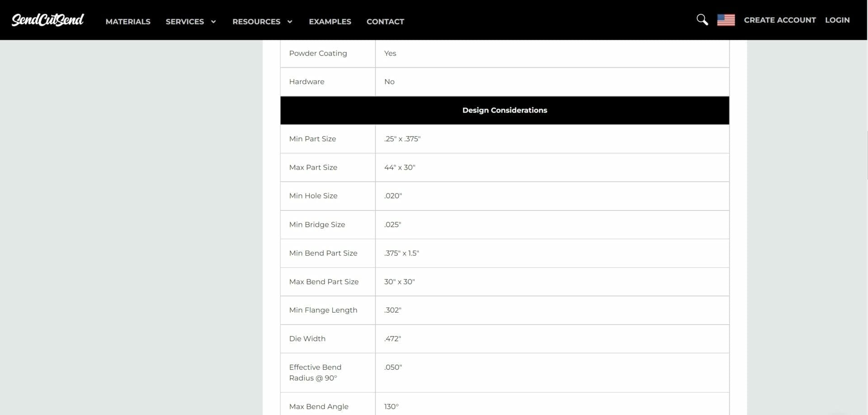The image size is (868, 415).
Task: Click the Die Width .472" value
Action: tap(392, 339)
